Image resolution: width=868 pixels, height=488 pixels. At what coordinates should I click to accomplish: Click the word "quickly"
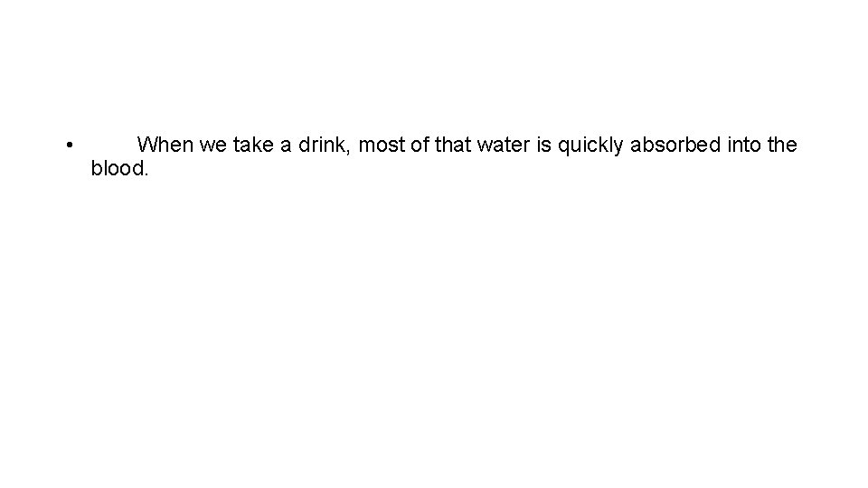[590, 146]
